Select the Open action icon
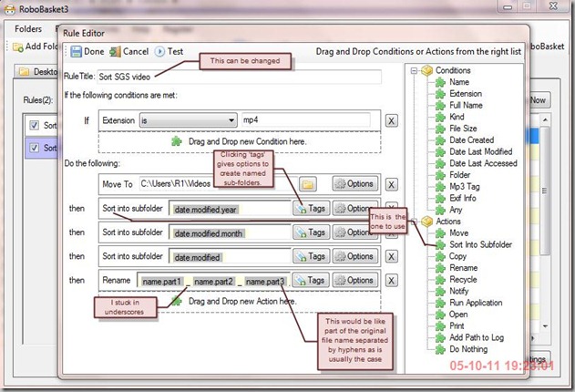Screen dimensions: 575x392 (440, 315)
